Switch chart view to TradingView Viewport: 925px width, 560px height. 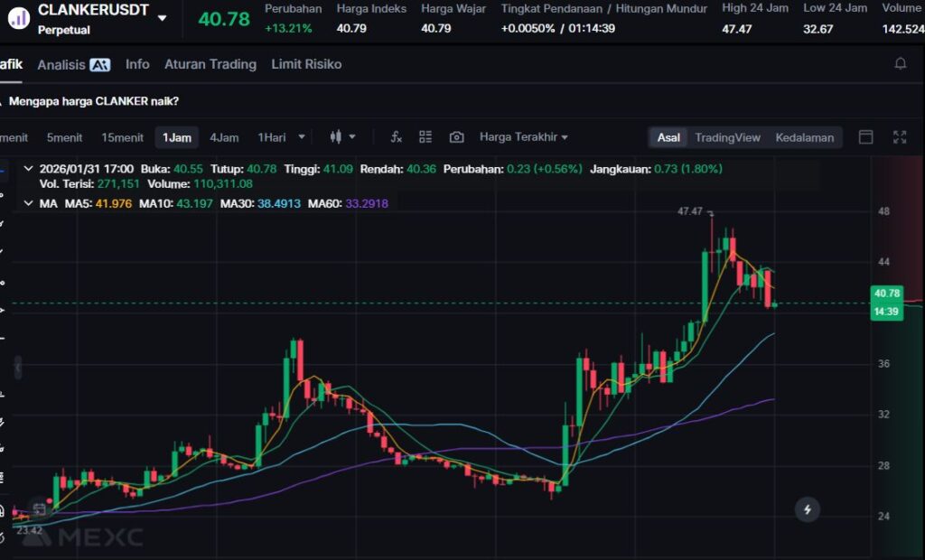point(727,137)
